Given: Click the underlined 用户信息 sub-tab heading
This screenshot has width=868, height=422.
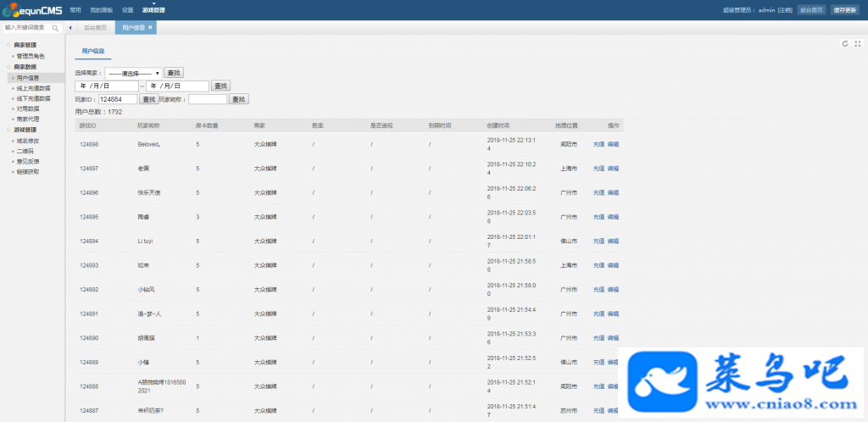Looking at the screenshot, I should [x=93, y=51].
